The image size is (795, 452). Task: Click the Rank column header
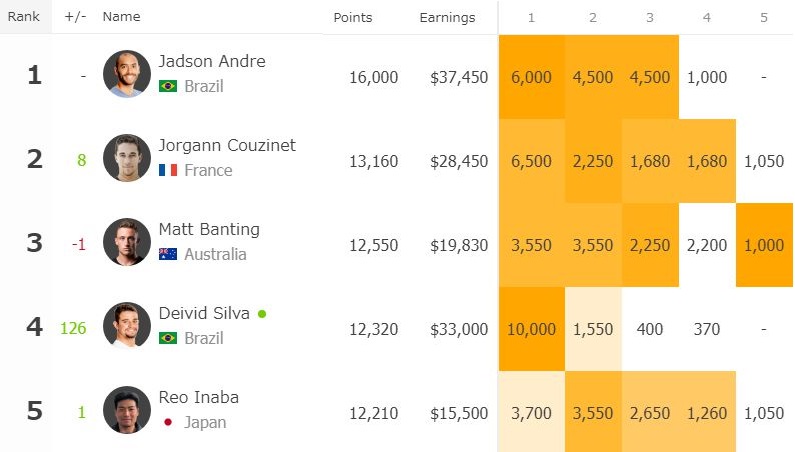point(23,17)
